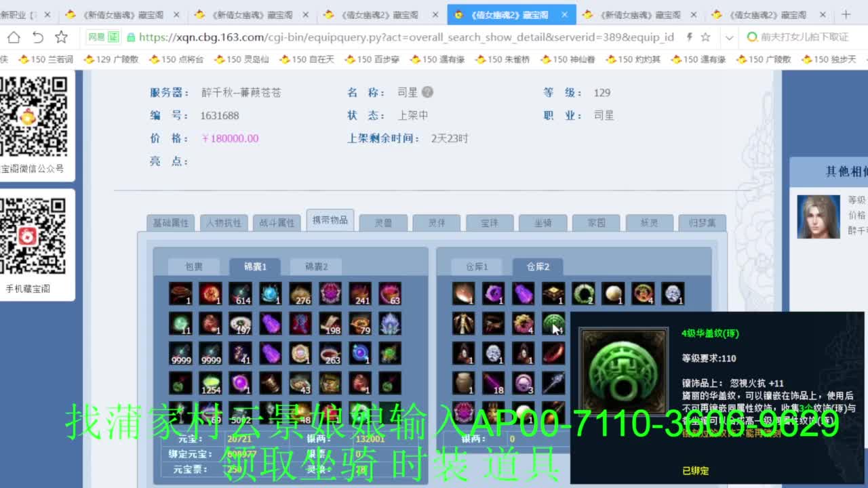The image size is (868, 488).
Task: Select the pouch item with count 276
Action: (x=300, y=293)
